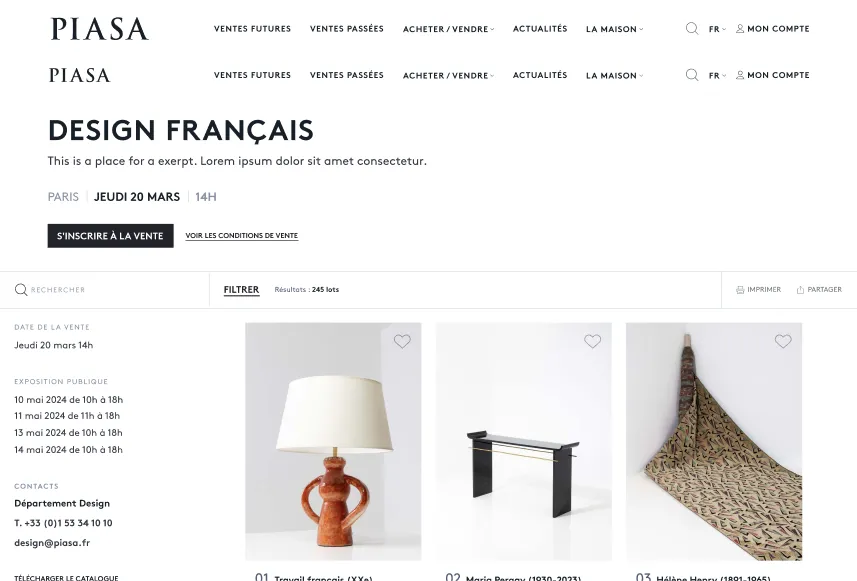Open the large PIASA logo homepage
Image resolution: width=857 pixels, height=581 pixels.
pos(99,29)
